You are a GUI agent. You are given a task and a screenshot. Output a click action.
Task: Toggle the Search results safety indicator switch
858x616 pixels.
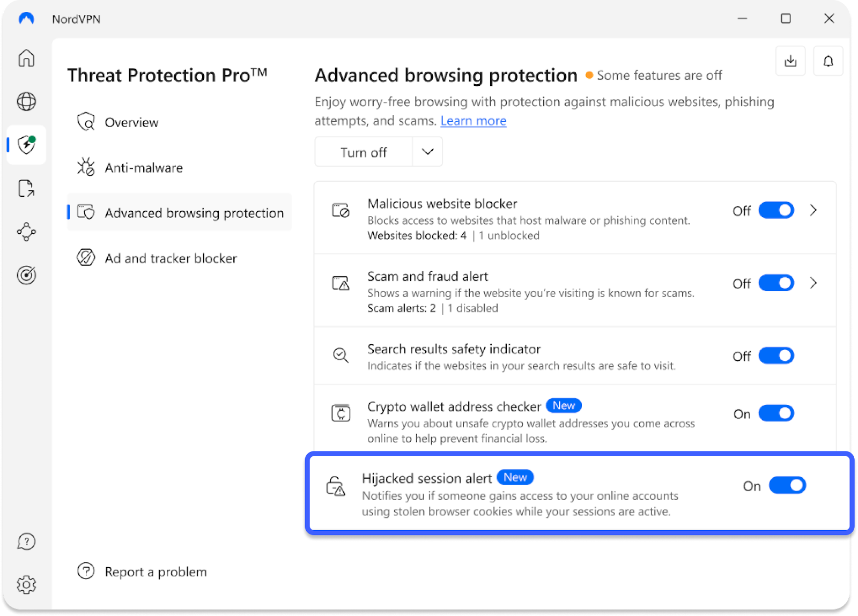776,355
